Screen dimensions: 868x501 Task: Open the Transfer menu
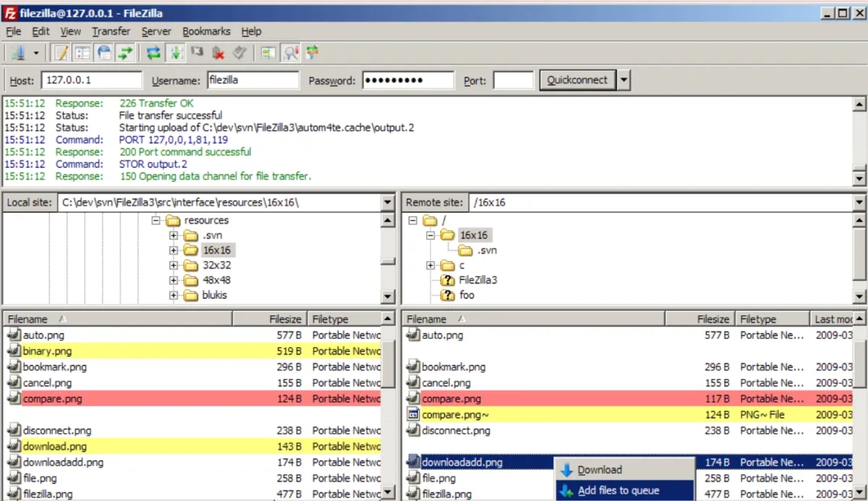(111, 31)
